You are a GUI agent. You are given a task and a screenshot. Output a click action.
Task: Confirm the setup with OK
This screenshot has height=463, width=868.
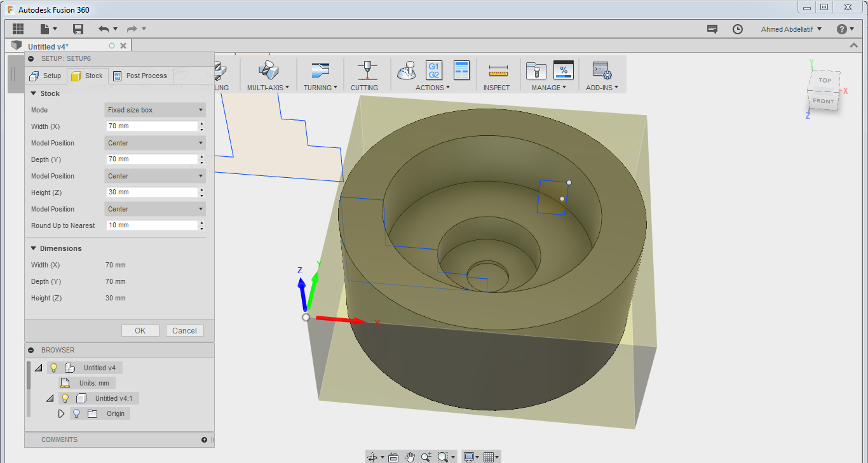[140, 330]
